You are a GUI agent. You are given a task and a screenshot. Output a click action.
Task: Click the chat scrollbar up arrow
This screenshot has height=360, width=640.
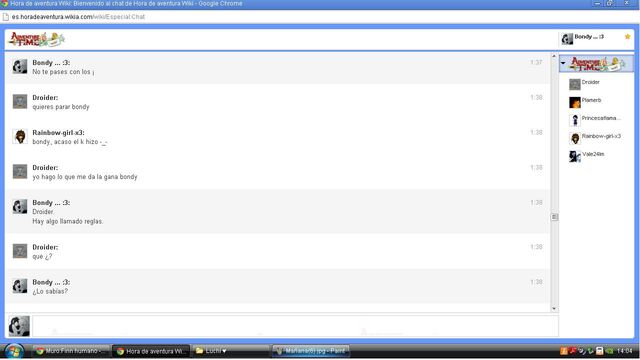(x=554, y=56)
